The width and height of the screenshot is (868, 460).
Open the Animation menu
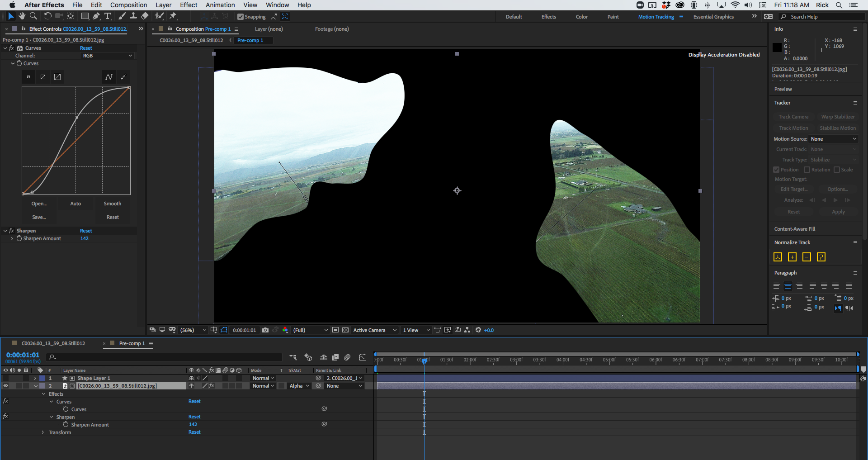tap(220, 5)
